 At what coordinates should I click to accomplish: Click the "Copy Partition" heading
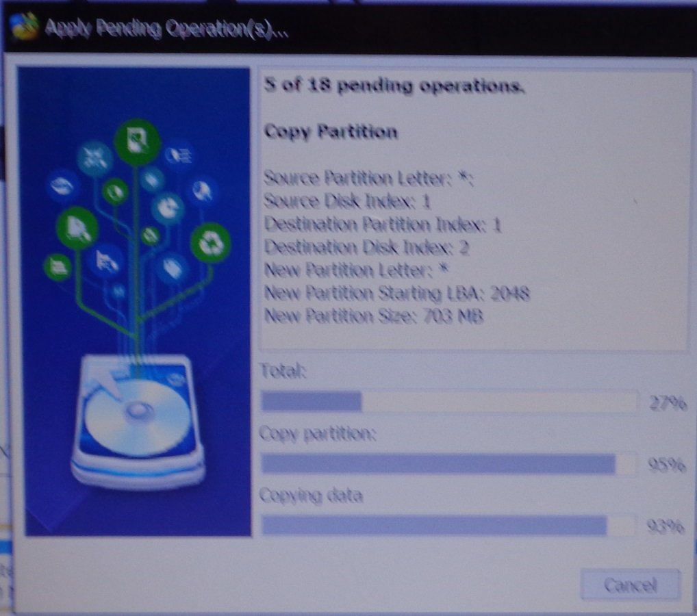(331, 131)
